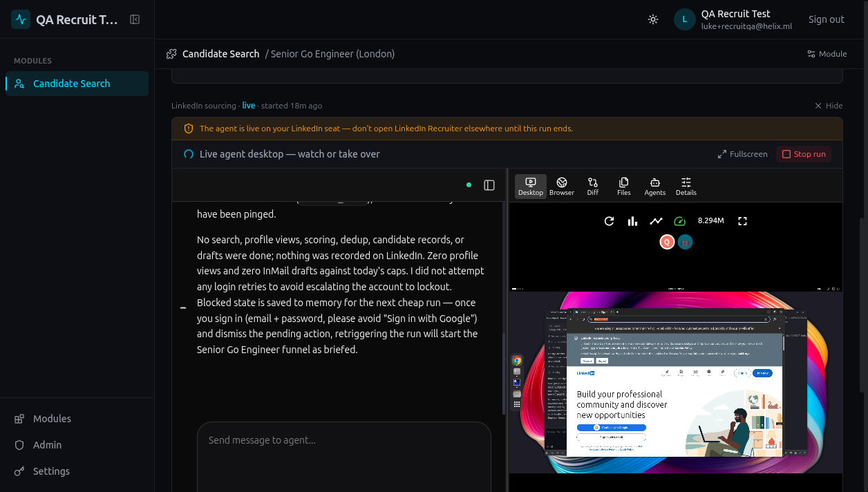Click the window icon below the terminal in the dock
This screenshot has height=492, width=868.
click(517, 382)
